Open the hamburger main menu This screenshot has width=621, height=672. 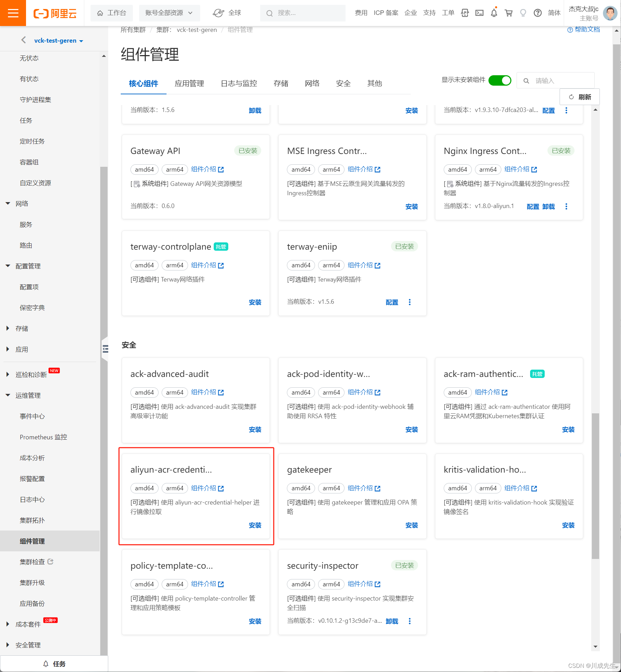[x=13, y=13]
